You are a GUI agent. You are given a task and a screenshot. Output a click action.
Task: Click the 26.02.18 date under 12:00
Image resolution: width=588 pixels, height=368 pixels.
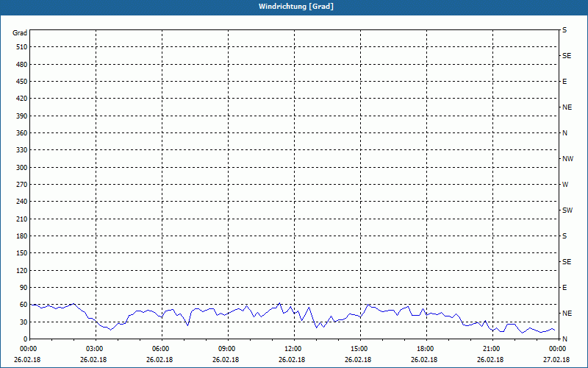pyautogui.click(x=292, y=360)
